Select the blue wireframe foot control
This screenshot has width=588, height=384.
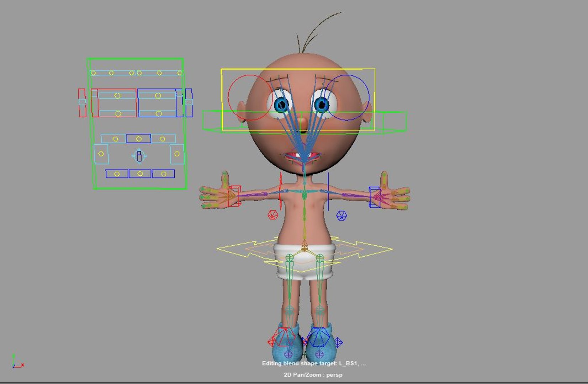318,337
